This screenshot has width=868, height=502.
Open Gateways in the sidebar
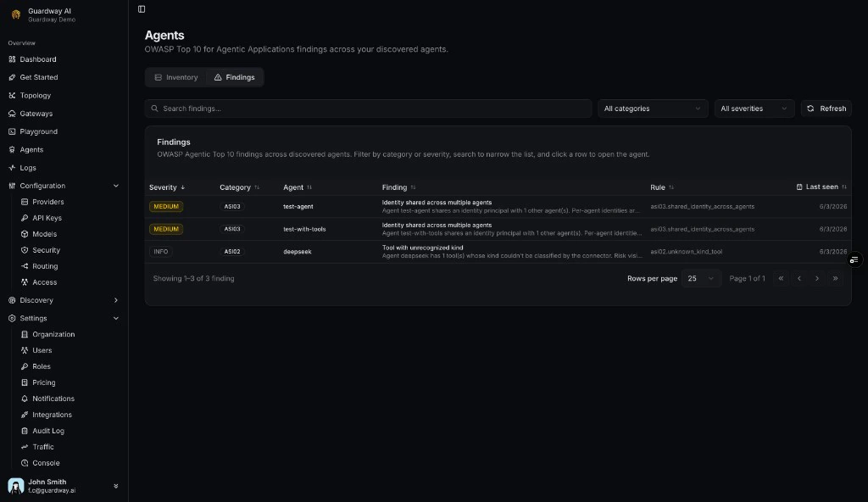31,114
